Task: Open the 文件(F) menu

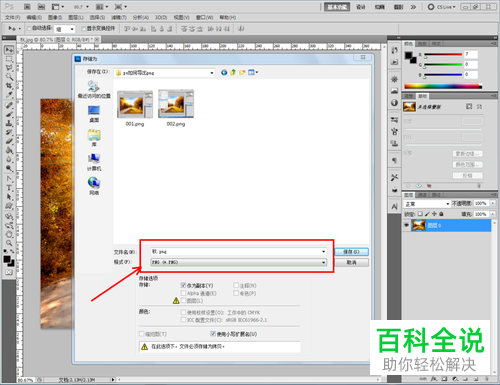Action: pos(12,17)
